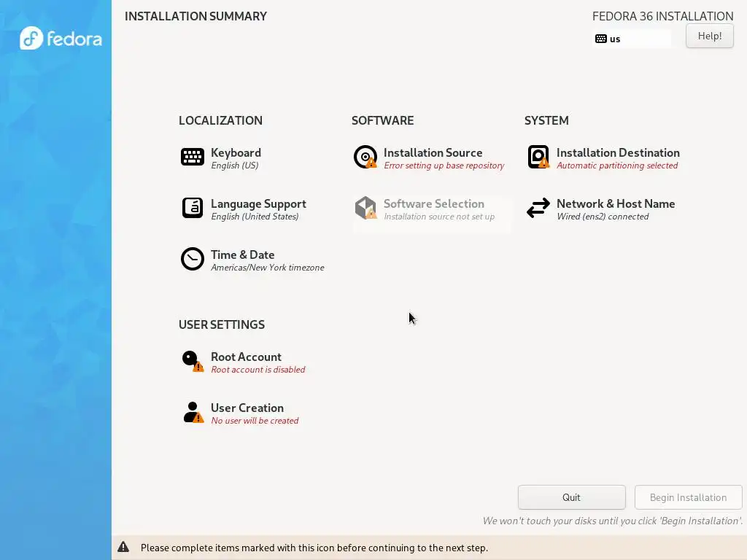Click the keyboard icon beside 'us' indicator

tap(601, 39)
